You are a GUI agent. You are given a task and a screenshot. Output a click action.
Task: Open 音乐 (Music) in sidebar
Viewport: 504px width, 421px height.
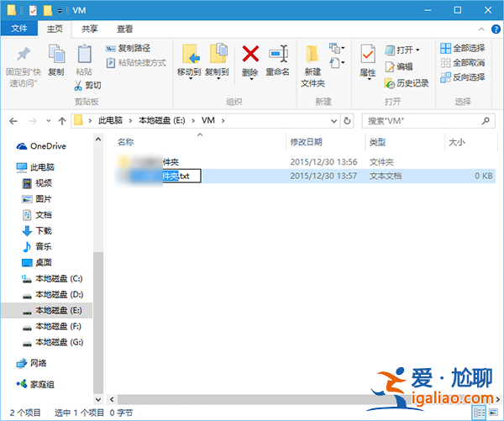point(37,247)
